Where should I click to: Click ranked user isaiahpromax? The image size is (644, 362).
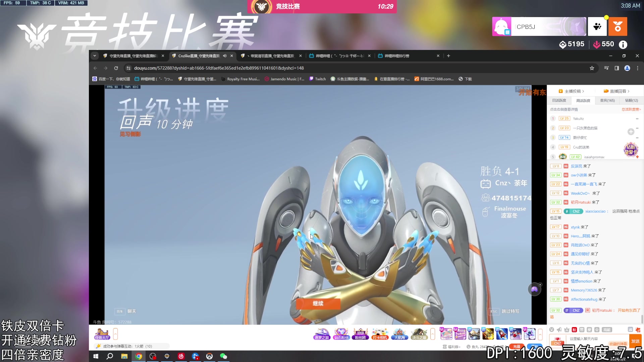click(594, 157)
